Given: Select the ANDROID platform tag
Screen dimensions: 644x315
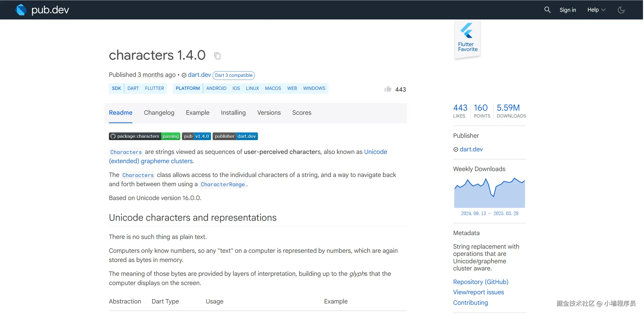Looking at the screenshot, I should click(216, 89).
